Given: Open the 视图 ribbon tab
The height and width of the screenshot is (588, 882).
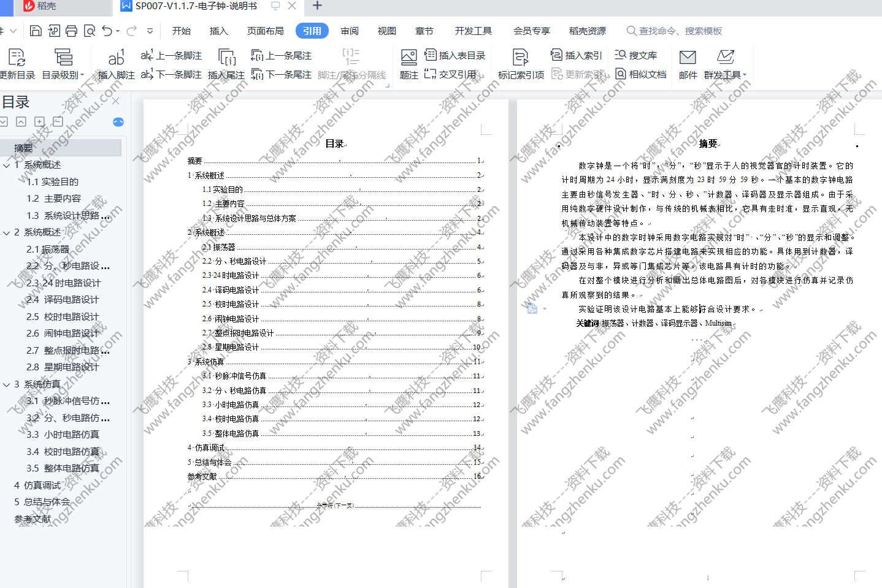Looking at the screenshot, I should [x=386, y=31].
